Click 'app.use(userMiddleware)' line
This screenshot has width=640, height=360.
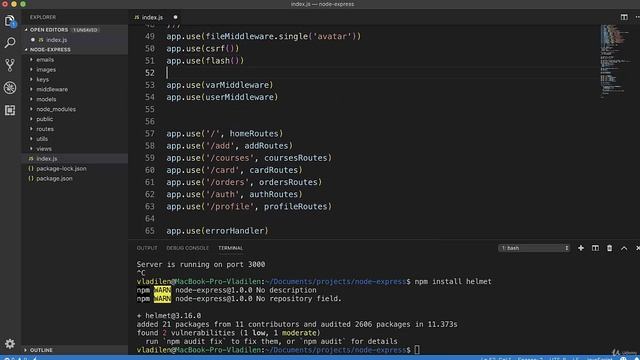click(x=222, y=97)
